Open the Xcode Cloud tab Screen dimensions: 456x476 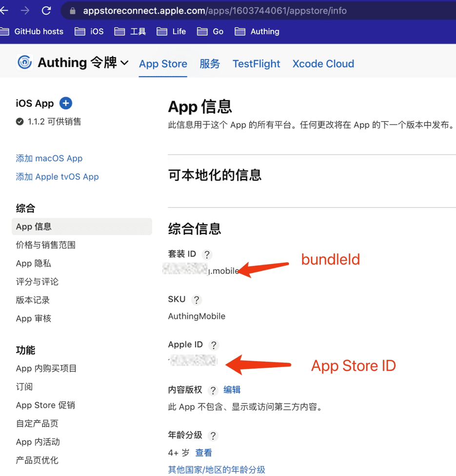(323, 63)
